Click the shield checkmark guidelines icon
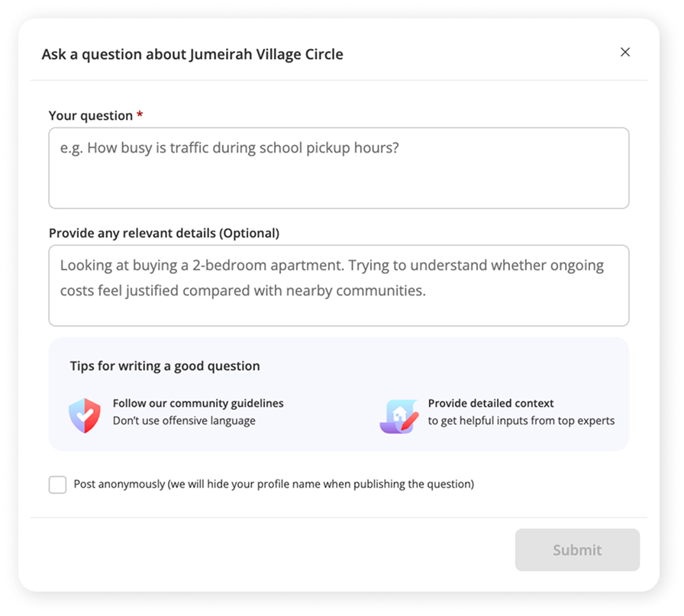 (85, 415)
